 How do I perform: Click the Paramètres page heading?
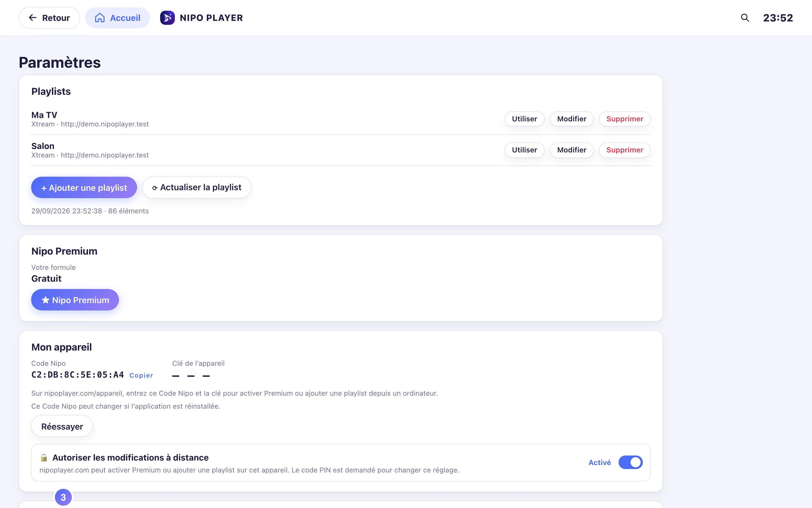click(60, 62)
